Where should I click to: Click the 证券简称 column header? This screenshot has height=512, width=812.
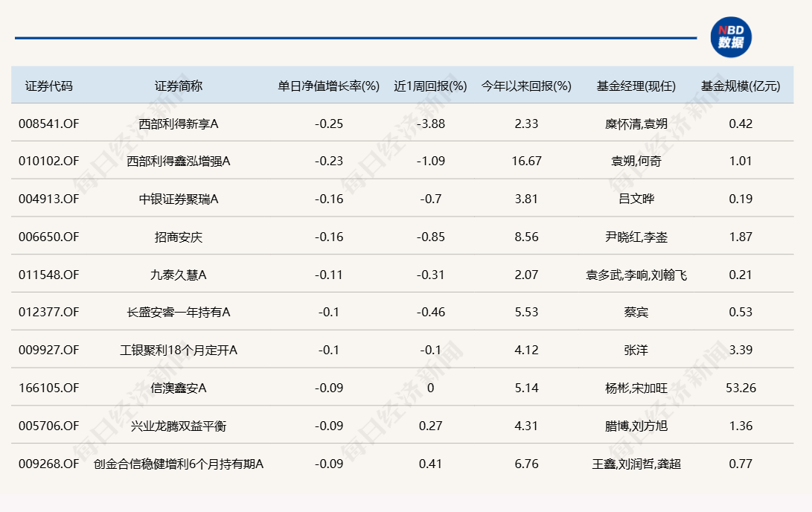[178, 86]
